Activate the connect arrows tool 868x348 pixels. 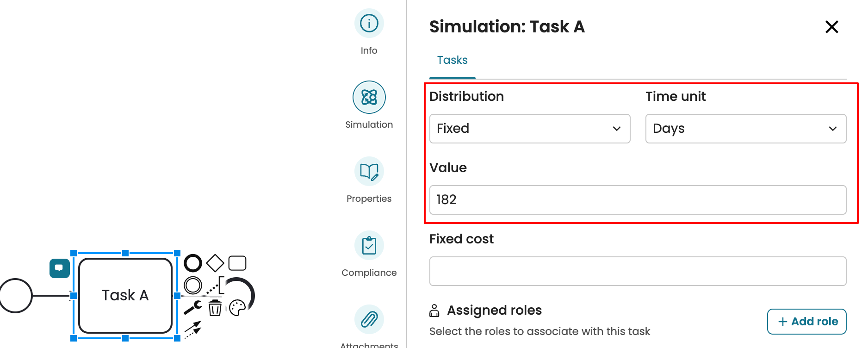coord(193,329)
